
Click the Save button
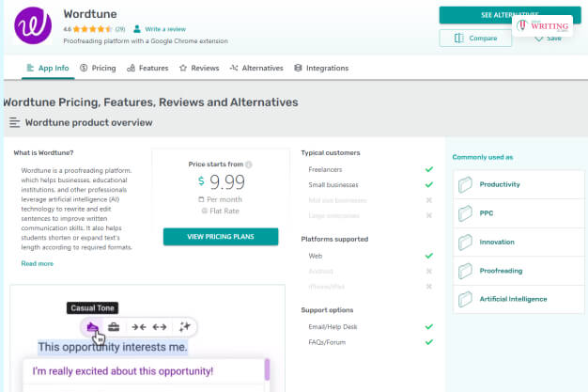[548, 38]
